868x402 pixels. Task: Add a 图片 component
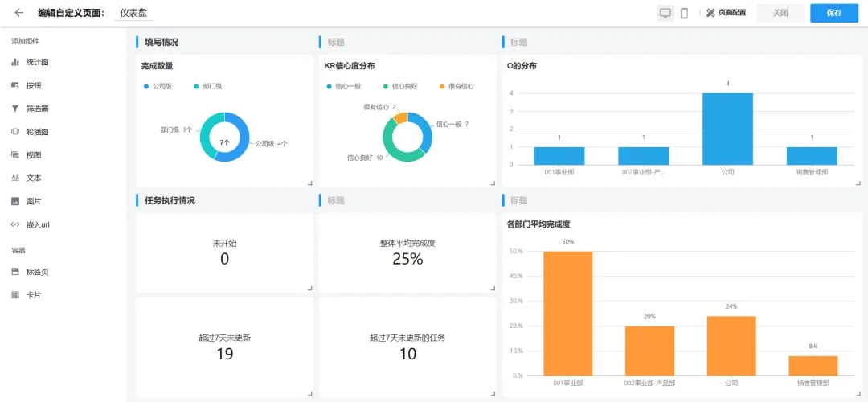27,202
